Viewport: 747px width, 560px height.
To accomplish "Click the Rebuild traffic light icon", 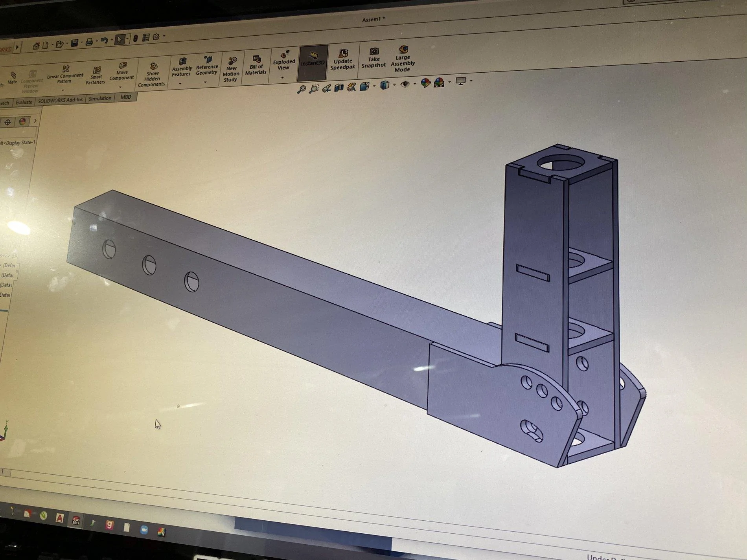I will click(x=135, y=38).
